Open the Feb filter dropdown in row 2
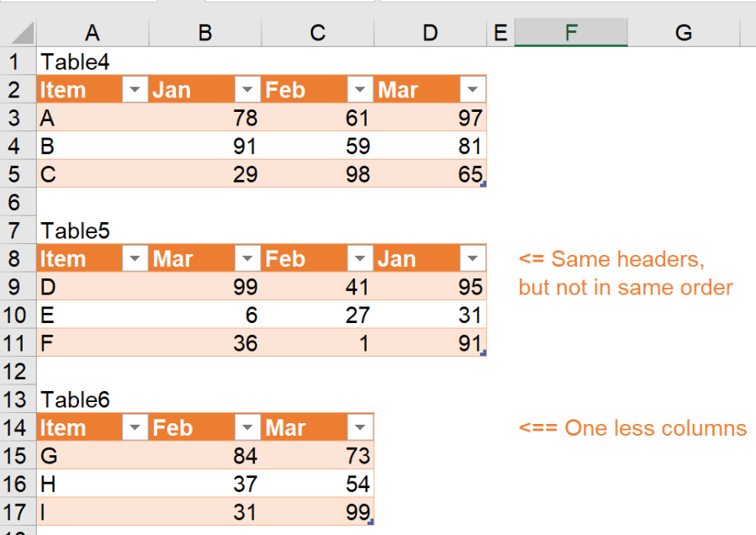This screenshot has width=756, height=535. (360, 90)
